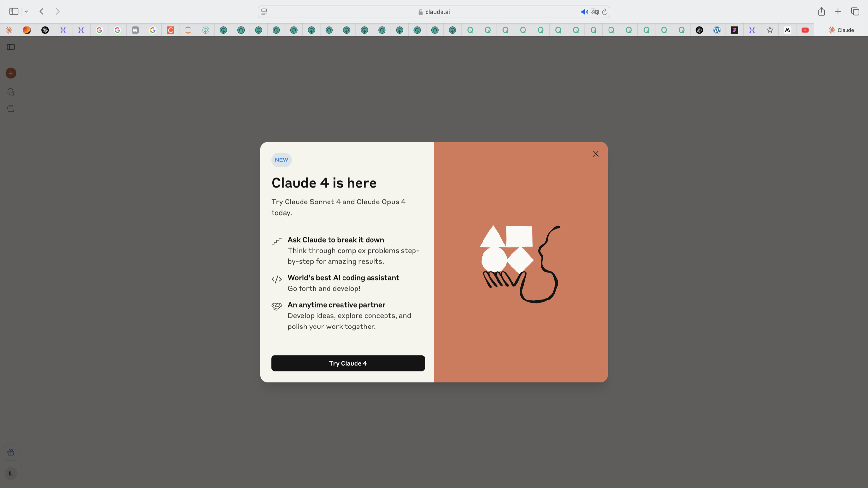Click 'An anytime creative partner' text
The width and height of the screenshot is (868, 488).
click(336, 305)
